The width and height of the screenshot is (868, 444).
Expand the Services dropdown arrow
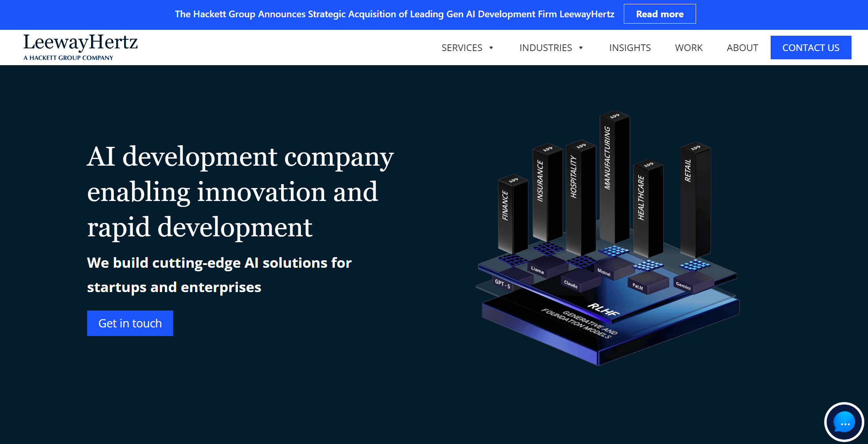[x=491, y=48]
